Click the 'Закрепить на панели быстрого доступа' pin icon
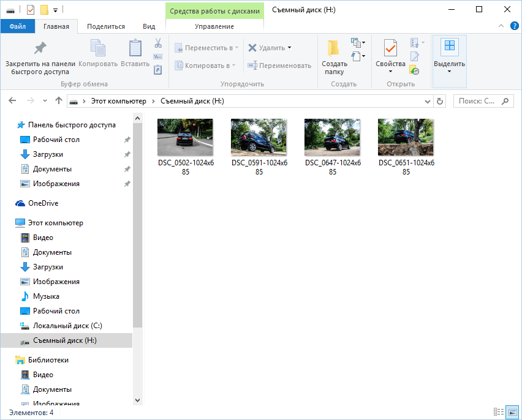 click(40, 49)
